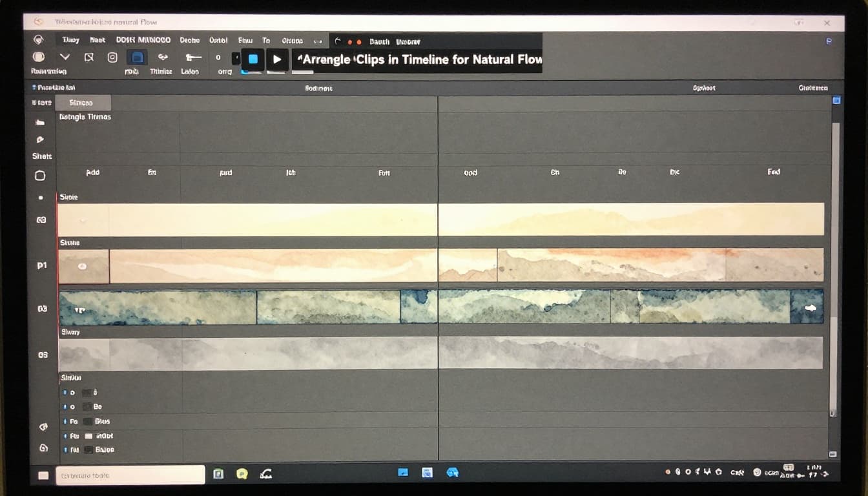868x496 pixels.
Task: Click the search field in the taskbar
Action: pyautogui.click(x=129, y=473)
